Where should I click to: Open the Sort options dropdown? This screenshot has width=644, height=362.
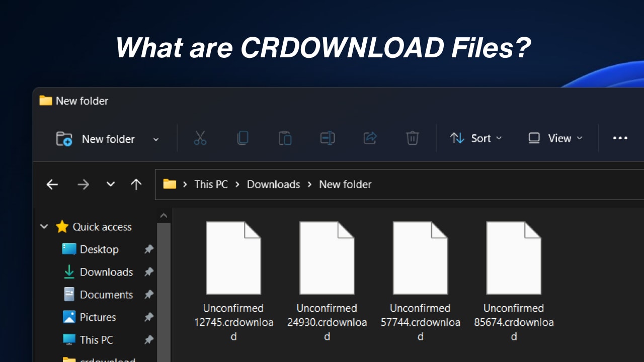click(476, 138)
